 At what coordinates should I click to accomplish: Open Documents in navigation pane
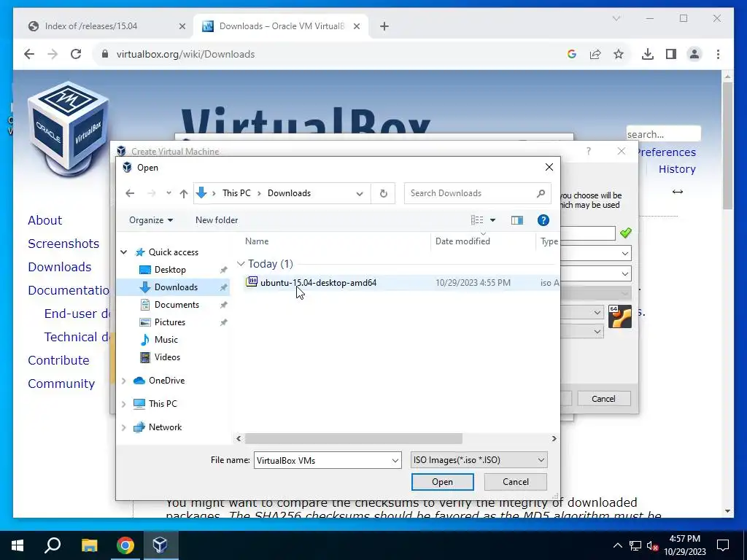(177, 305)
